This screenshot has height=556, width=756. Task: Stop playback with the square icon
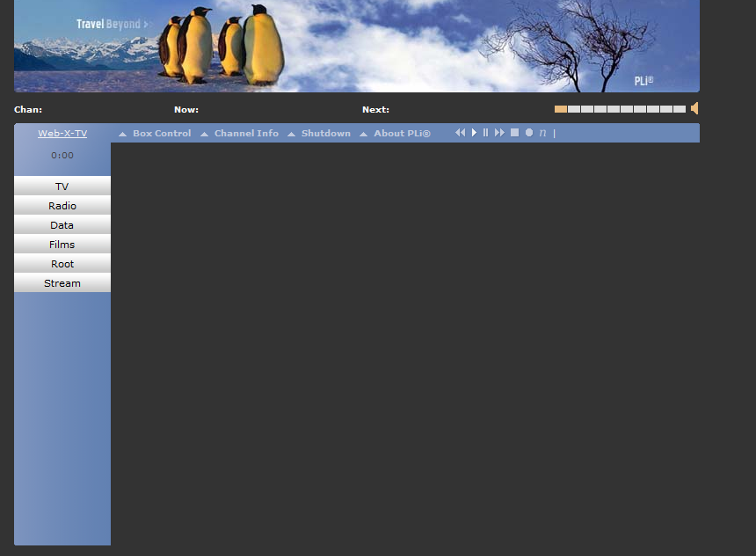[514, 133]
